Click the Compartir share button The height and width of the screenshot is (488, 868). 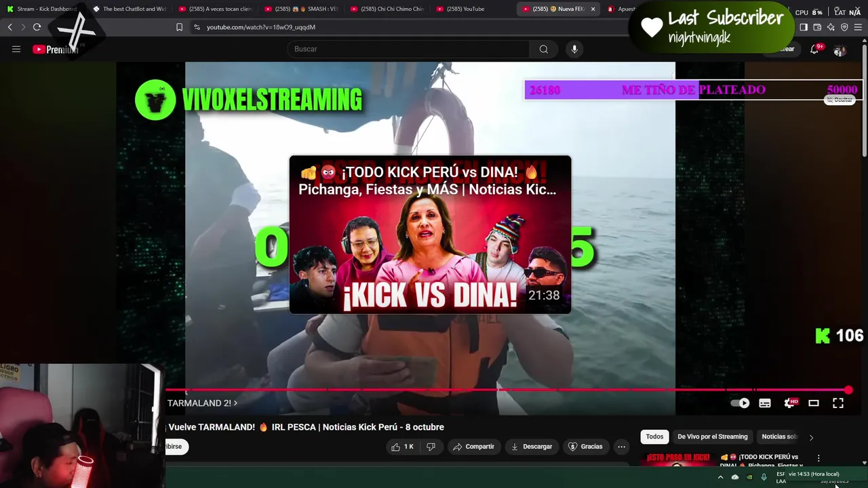click(474, 447)
